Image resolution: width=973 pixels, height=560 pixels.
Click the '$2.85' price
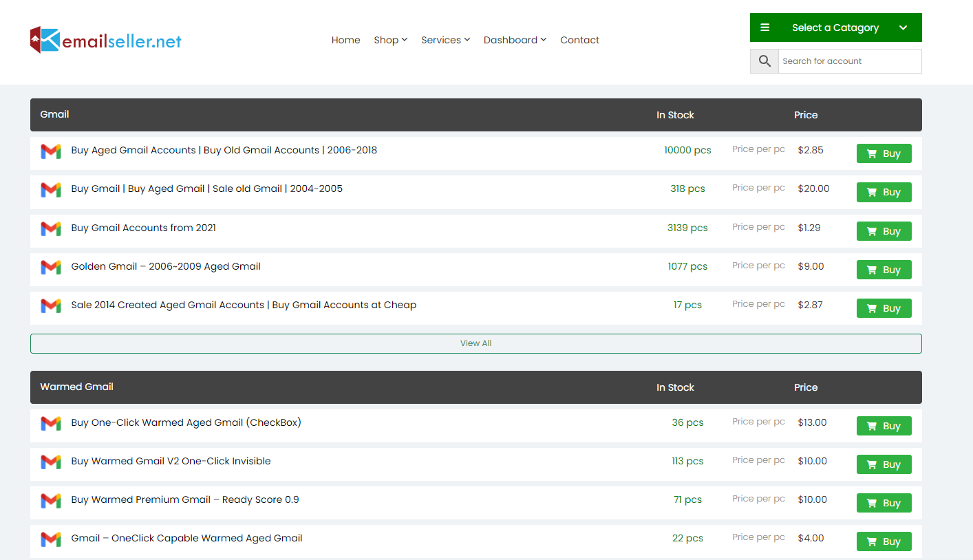coord(811,150)
